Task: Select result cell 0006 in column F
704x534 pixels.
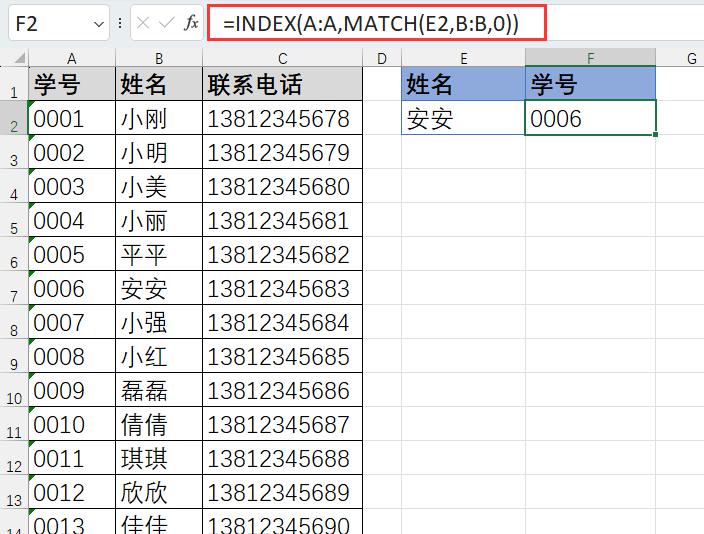Action: [590, 118]
